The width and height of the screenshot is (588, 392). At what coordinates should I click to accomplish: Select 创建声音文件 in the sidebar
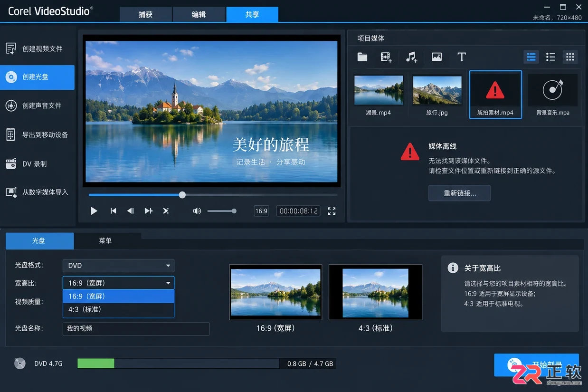[x=37, y=105]
